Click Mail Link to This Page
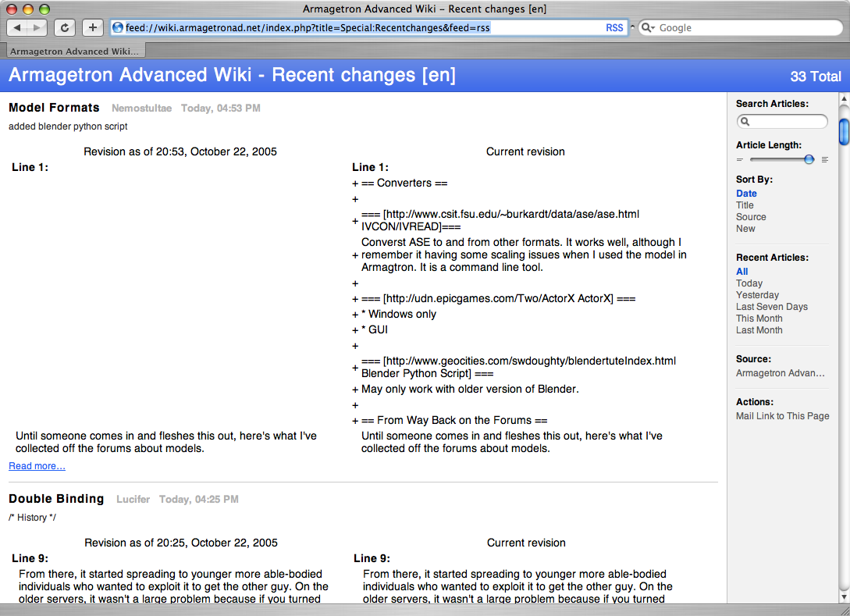850x616 pixels. 782,416
